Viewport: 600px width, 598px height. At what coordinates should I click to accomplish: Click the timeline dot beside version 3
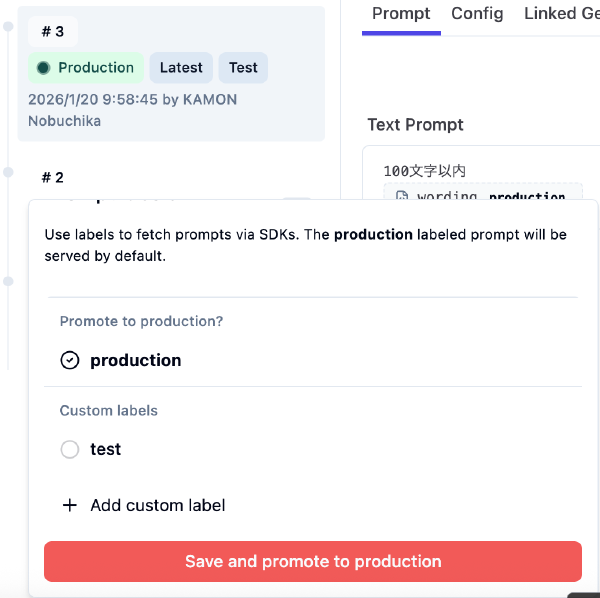pyautogui.click(x=8, y=27)
